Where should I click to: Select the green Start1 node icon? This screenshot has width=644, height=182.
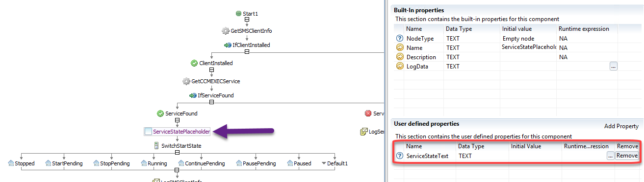tap(238, 13)
